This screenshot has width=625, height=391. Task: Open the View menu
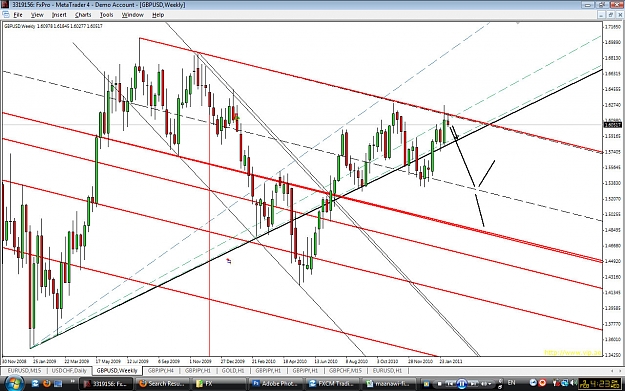[37, 15]
